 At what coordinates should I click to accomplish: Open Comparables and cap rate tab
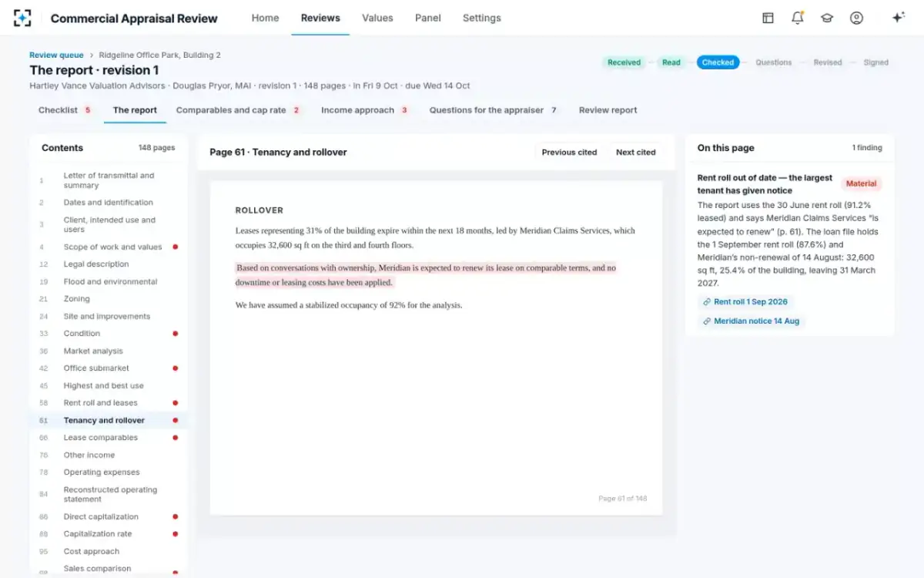pyautogui.click(x=239, y=110)
